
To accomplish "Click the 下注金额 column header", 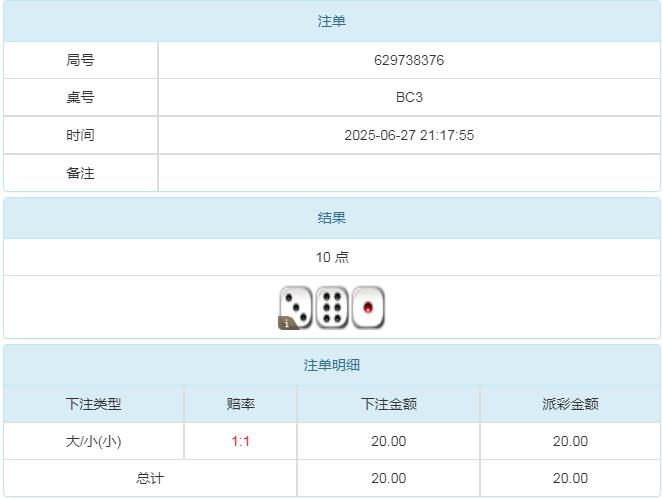I will pyautogui.click(x=388, y=404).
